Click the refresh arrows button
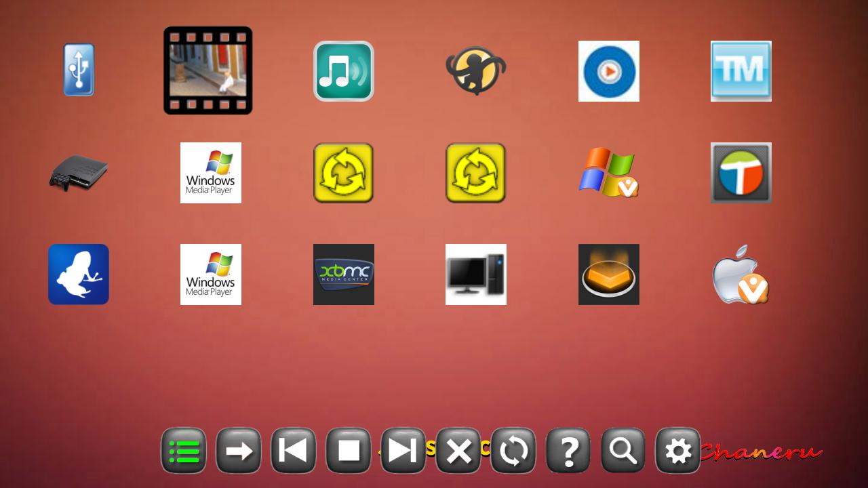868x488 pixels. pos(513,451)
